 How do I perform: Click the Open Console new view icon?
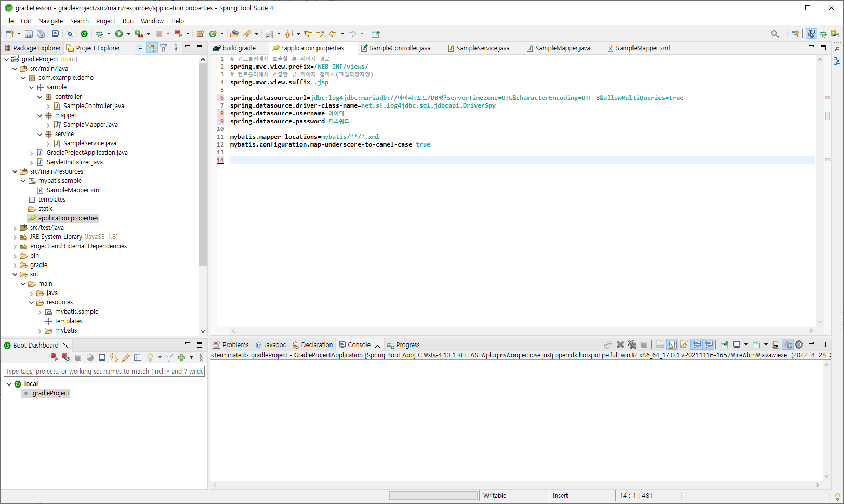click(x=756, y=344)
